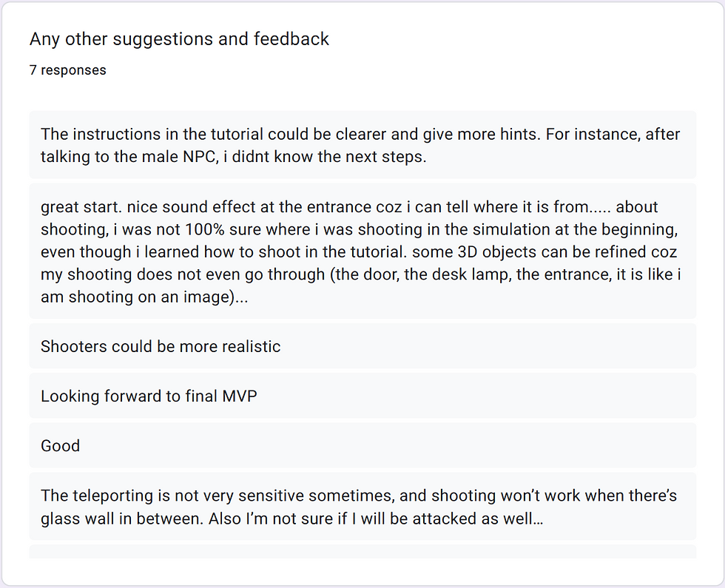Click the text 'talking to the male NPC'

pos(129,157)
